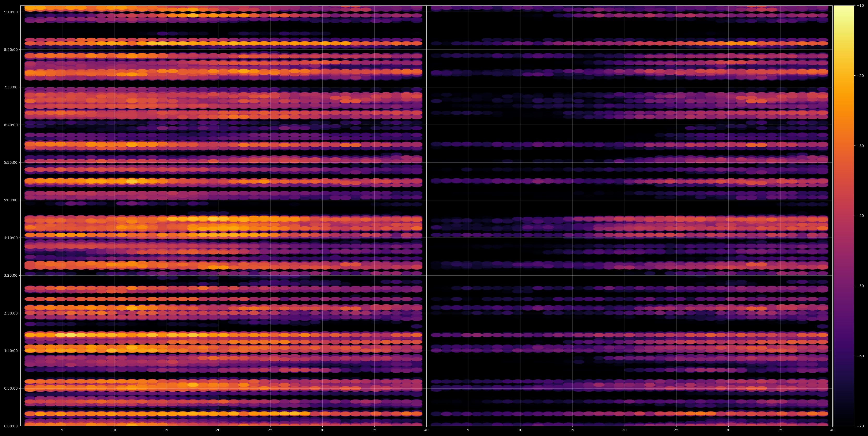Select x-axis tick 15 of the right heatmap
This screenshot has height=436, width=868.
[572, 430]
